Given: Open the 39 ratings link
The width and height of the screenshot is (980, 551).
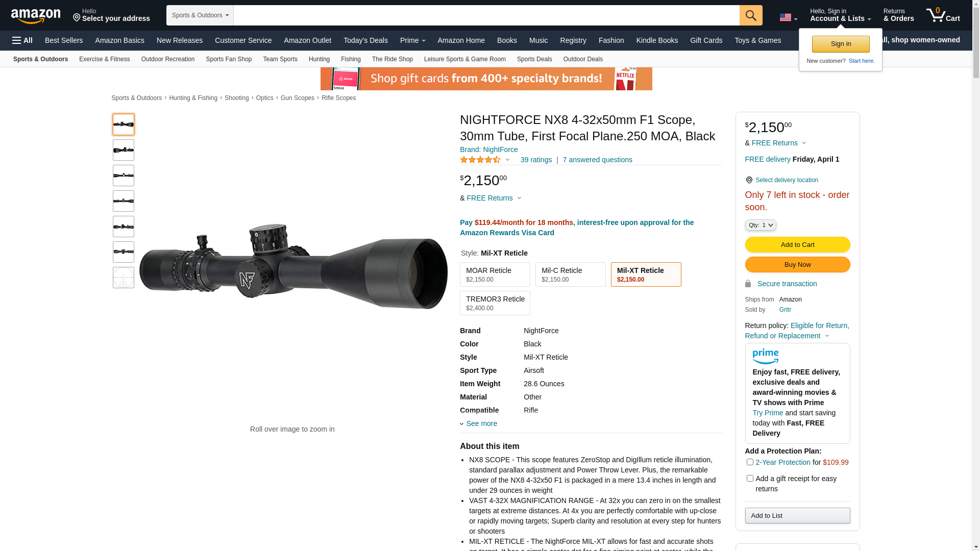Looking at the screenshot, I should click(x=536, y=160).
